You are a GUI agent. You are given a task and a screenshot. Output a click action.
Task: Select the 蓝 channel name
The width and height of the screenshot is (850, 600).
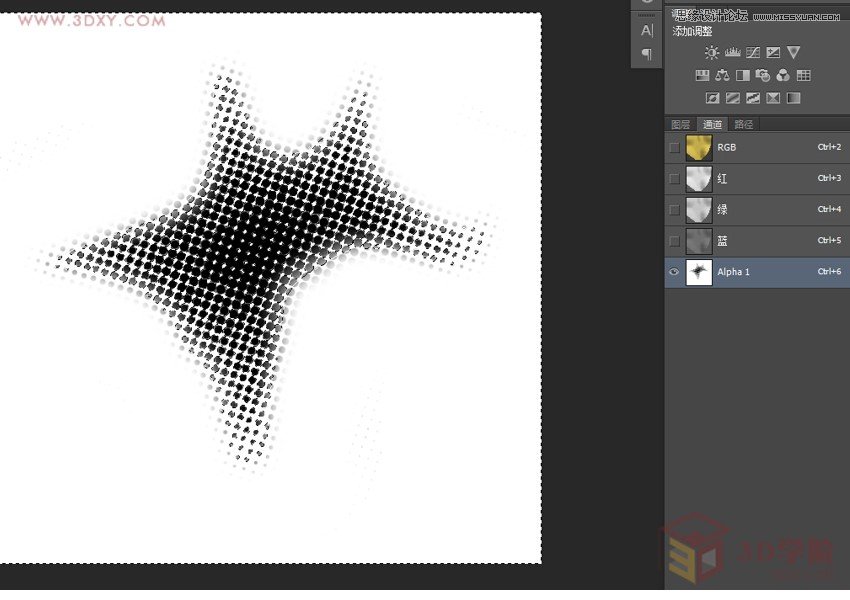722,241
